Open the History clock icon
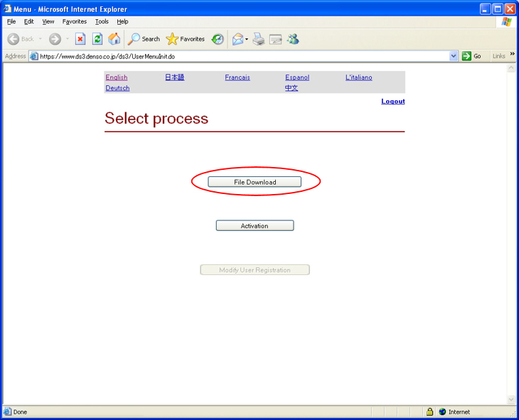Screen dimensions: 519x420 (218, 39)
